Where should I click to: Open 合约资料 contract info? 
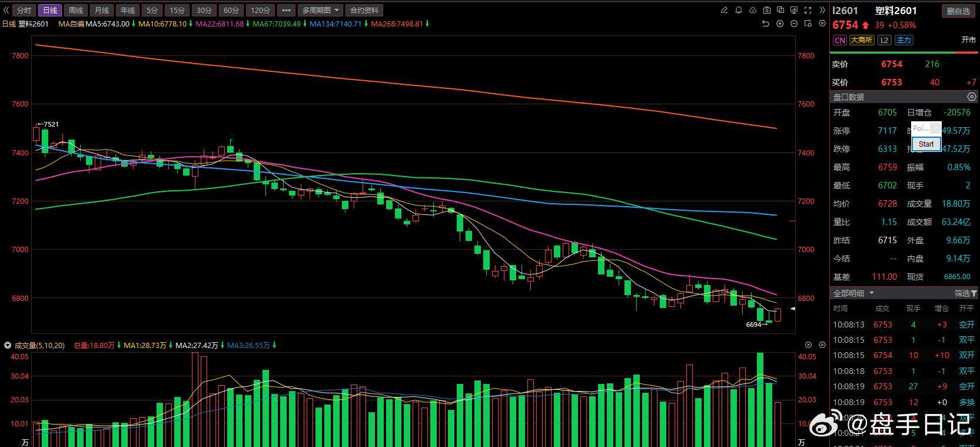[364, 11]
